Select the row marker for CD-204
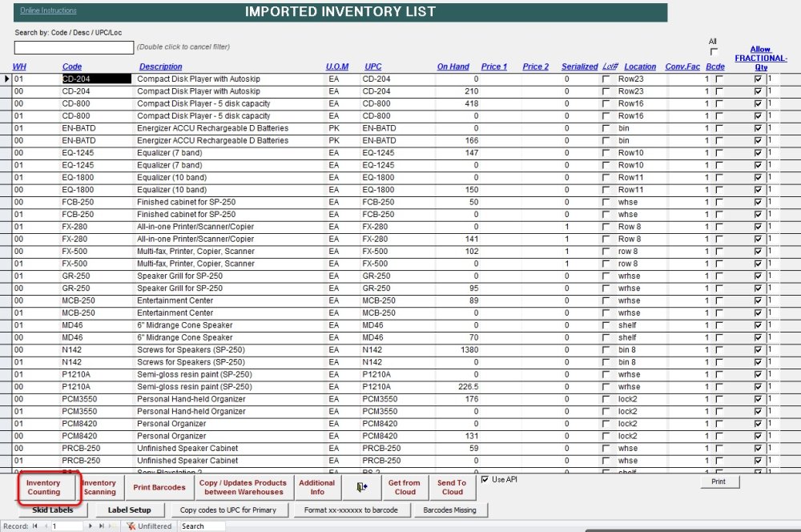Viewport: 801px width, 532px height. pyautogui.click(x=6, y=79)
